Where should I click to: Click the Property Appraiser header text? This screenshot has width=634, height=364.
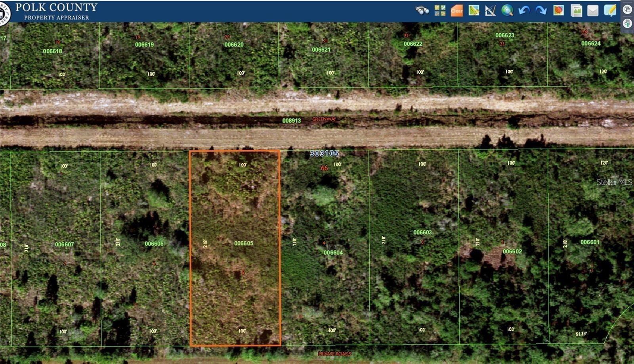(x=57, y=17)
